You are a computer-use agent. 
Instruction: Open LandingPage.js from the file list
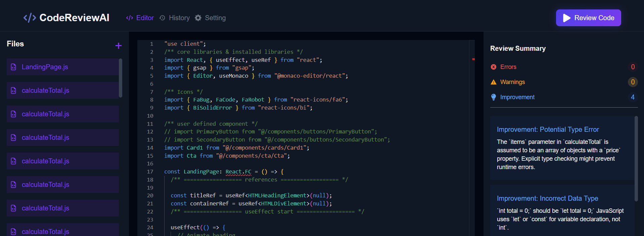[45, 67]
